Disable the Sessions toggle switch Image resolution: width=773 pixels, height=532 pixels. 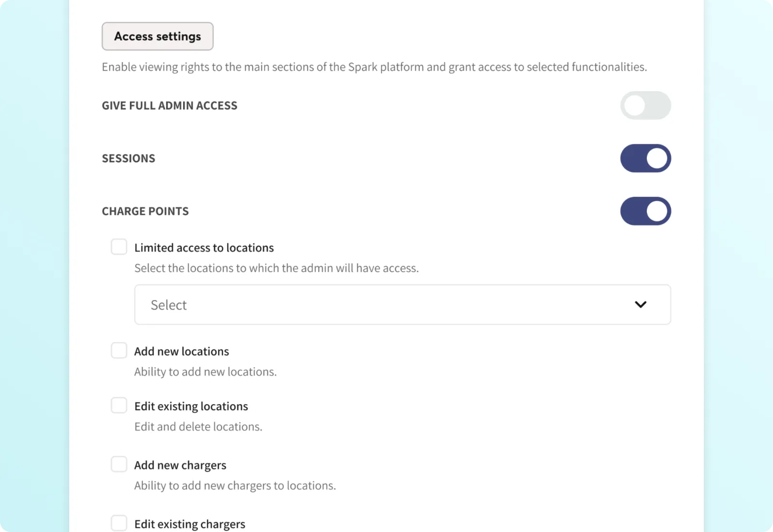coord(645,158)
